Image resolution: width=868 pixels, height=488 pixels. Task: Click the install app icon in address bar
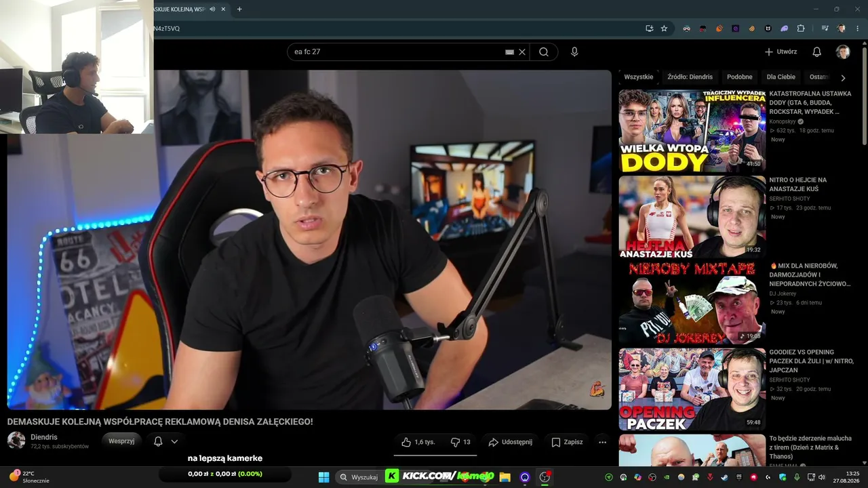pyautogui.click(x=649, y=28)
